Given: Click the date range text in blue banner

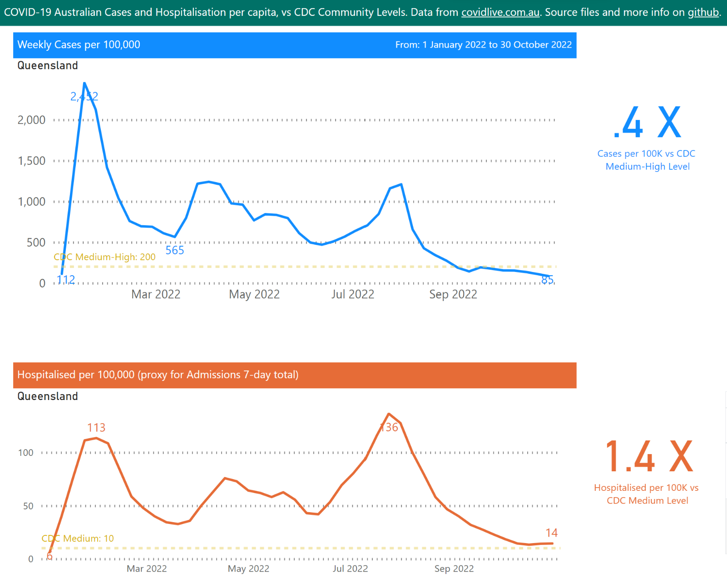Looking at the screenshot, I should pyautogui.click(x=483, y=44).
